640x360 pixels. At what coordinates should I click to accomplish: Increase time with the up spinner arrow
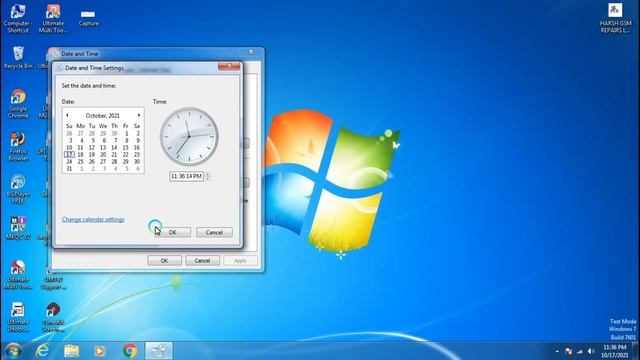coord(207,174)
